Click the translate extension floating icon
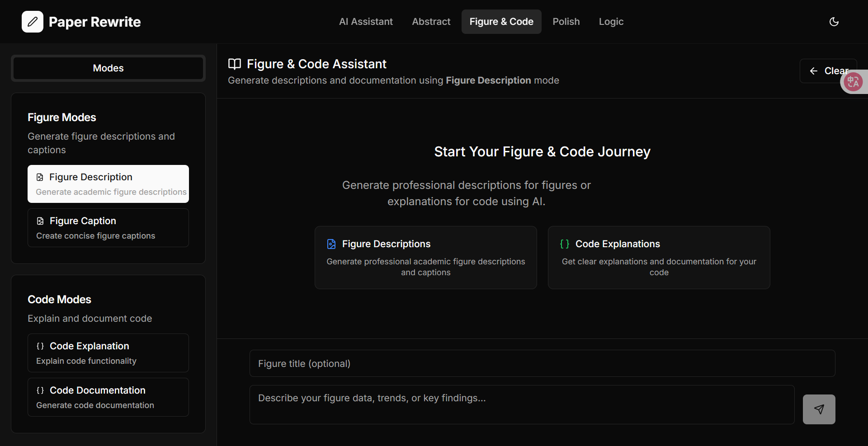The height and width of the screenshot is (446, 868). tap(853, 82)
